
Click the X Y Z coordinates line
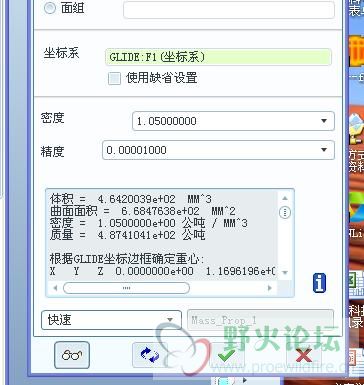point(163,271)
